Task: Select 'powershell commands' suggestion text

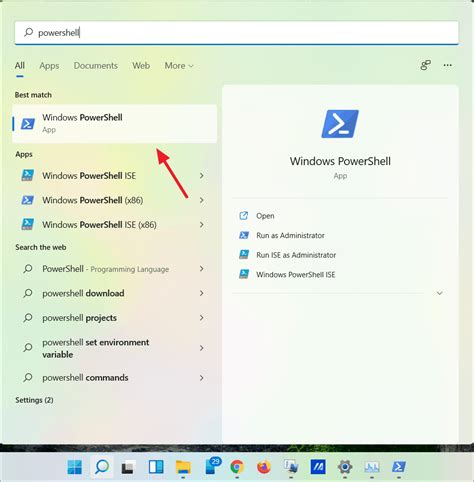Action: 85,378
